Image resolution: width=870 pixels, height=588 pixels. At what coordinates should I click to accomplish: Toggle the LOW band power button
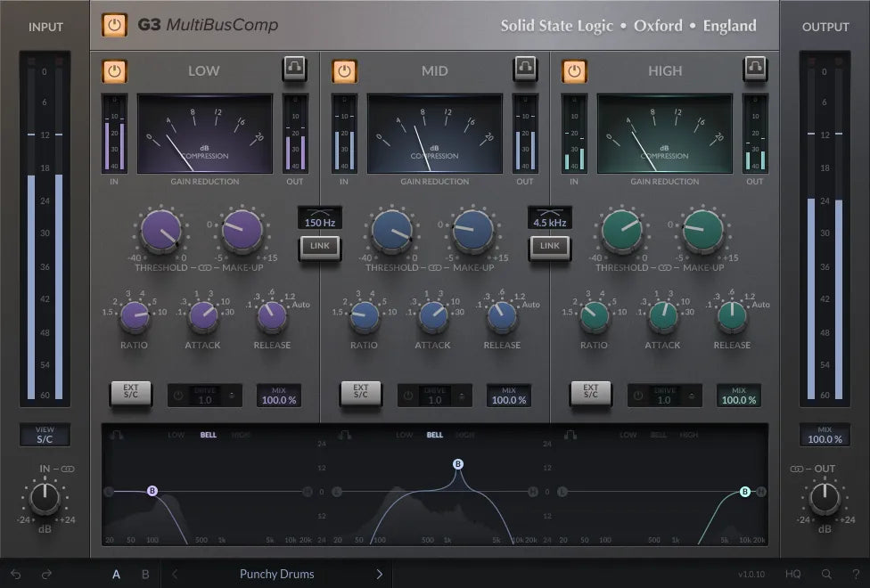114,70
